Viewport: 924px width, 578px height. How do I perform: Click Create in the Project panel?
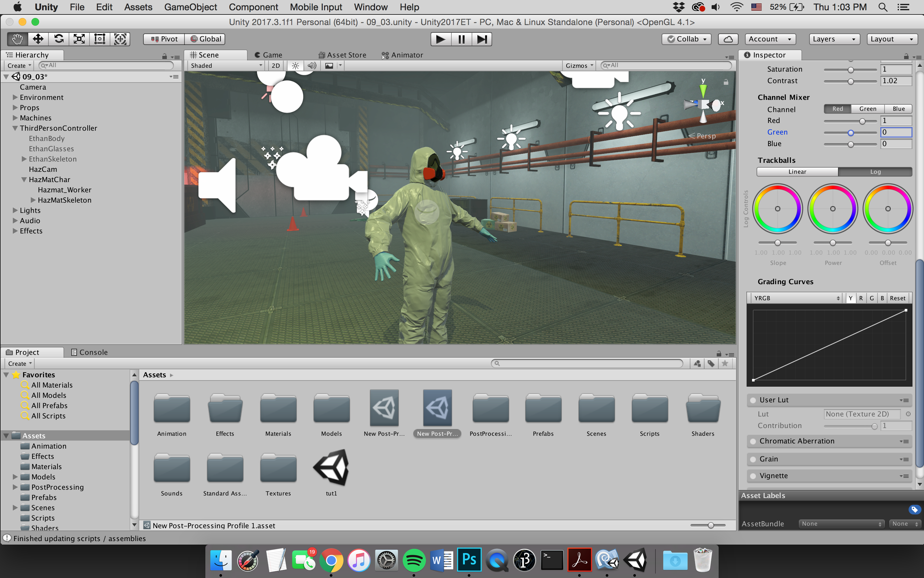click(x=20, y=363)
